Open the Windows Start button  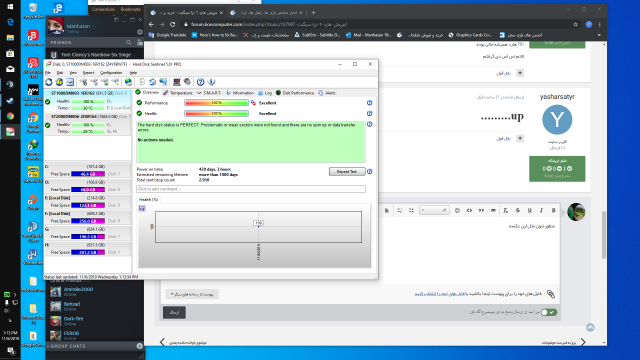pos(10,7)
